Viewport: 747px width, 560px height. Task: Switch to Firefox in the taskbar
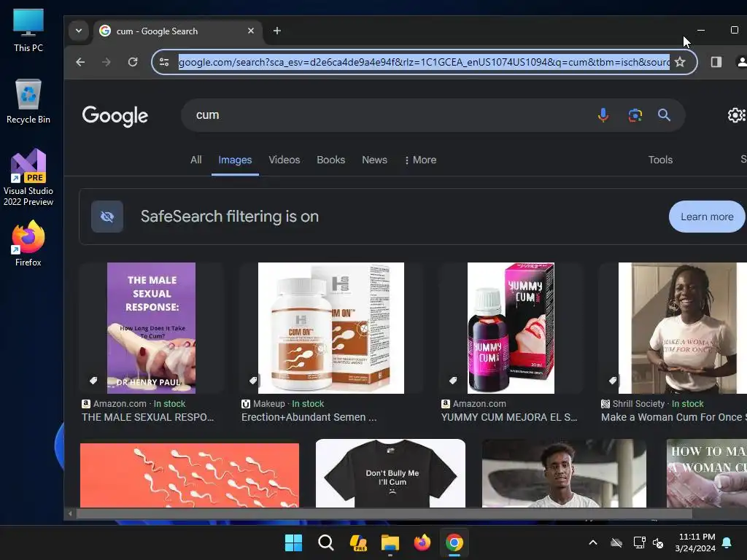422,542
